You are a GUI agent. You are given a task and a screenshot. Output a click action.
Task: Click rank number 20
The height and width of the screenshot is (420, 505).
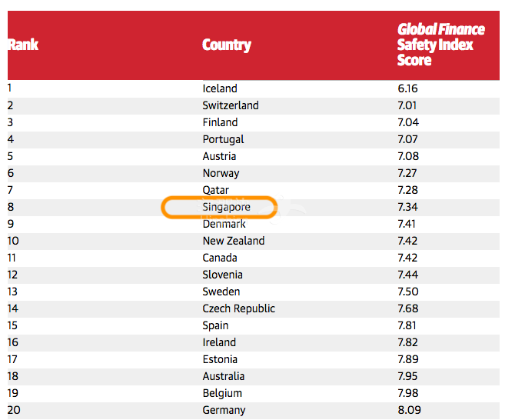tap(14, 410)
